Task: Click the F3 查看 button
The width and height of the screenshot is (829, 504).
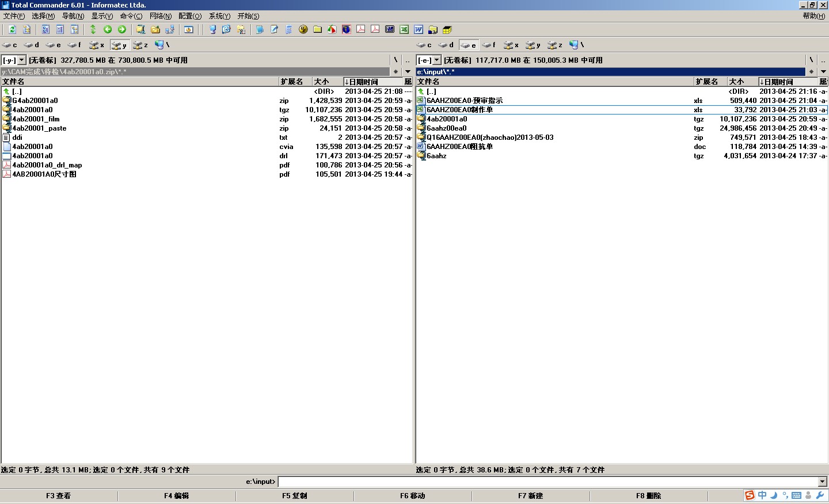Action: [59, 495]
